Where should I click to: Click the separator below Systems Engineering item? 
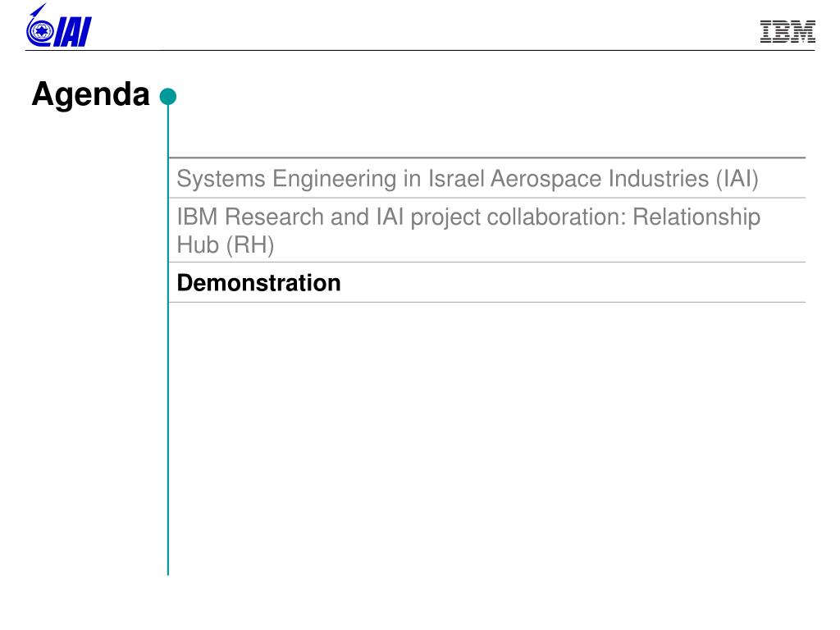pyautogui.click(x=487, y=198)
